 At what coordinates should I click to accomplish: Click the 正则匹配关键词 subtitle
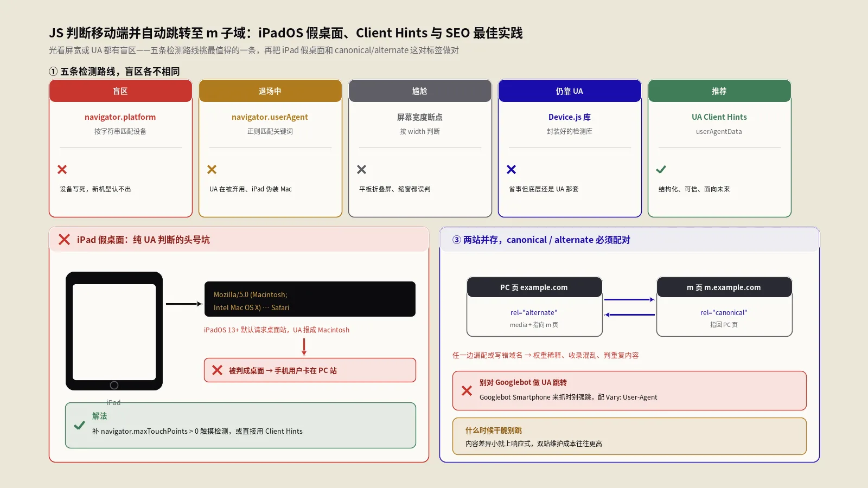(270, 132)
